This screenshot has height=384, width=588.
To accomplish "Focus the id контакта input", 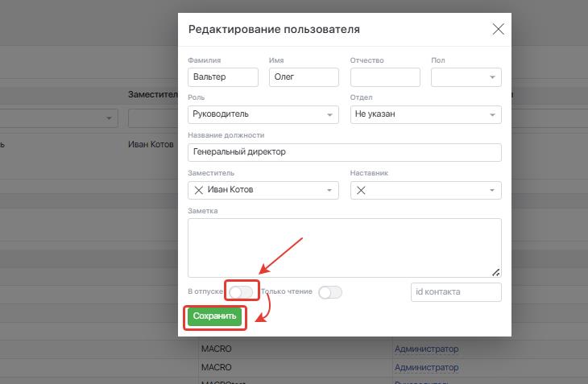I will (456, 292).
